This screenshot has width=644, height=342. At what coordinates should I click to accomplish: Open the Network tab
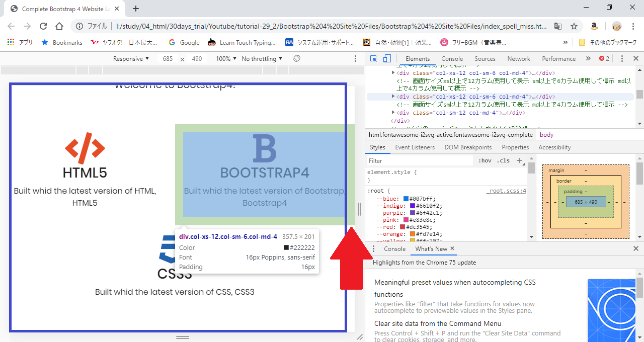tap(519, 59)
